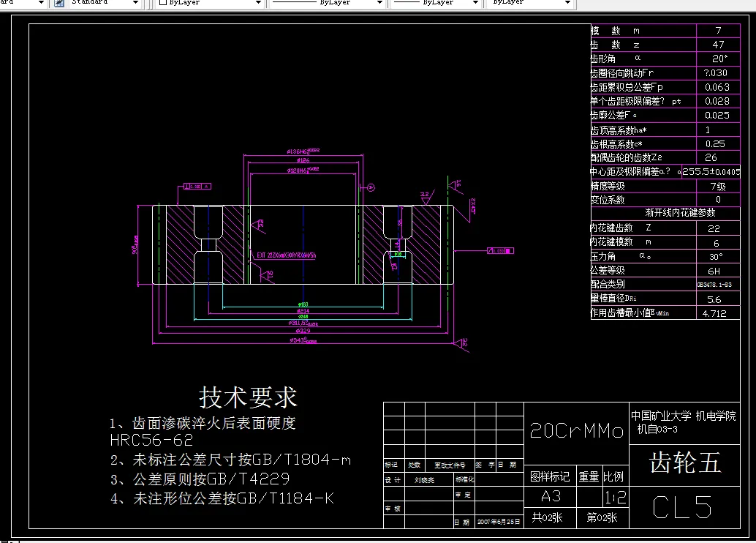756x543 pixels.
Task: Select the 比例 label in the title block
Action: [613, 477]
